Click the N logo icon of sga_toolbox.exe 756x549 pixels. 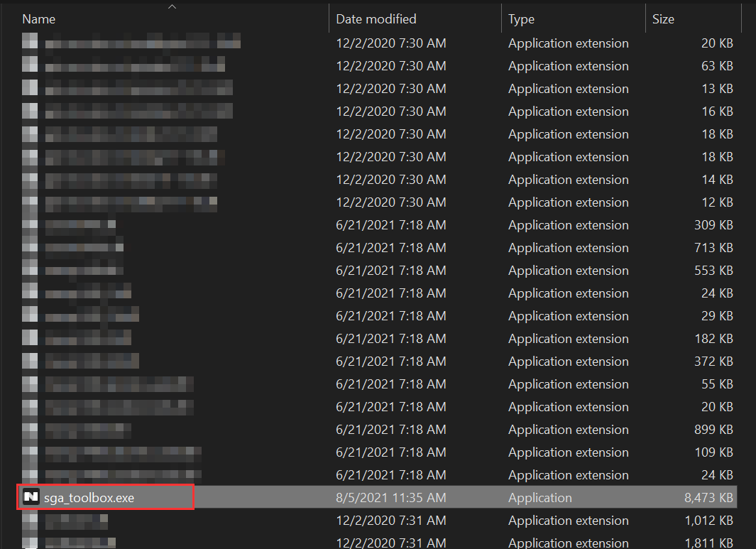[x=30, y=497]
